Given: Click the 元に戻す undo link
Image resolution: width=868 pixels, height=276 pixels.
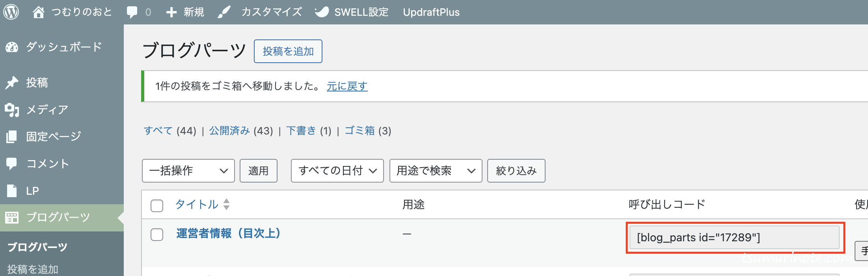Looking at the screenshot, I should tap(347, 86).
